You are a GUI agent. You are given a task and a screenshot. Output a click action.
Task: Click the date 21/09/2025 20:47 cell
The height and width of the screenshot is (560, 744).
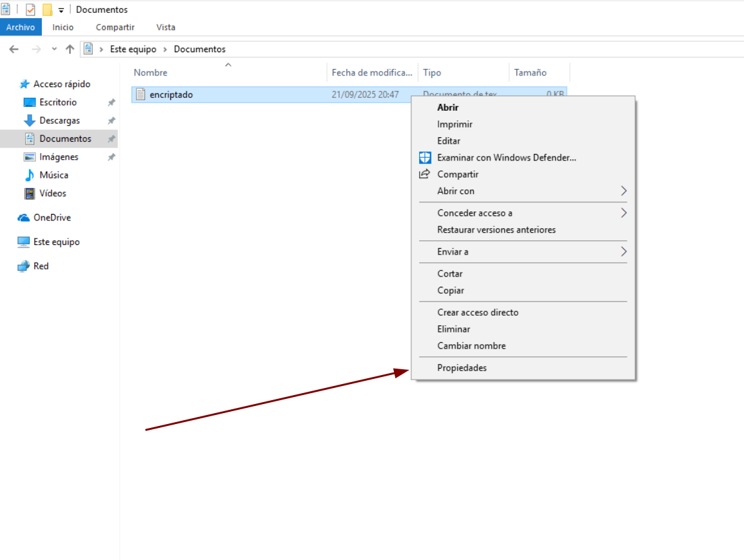tap(365, 95)
